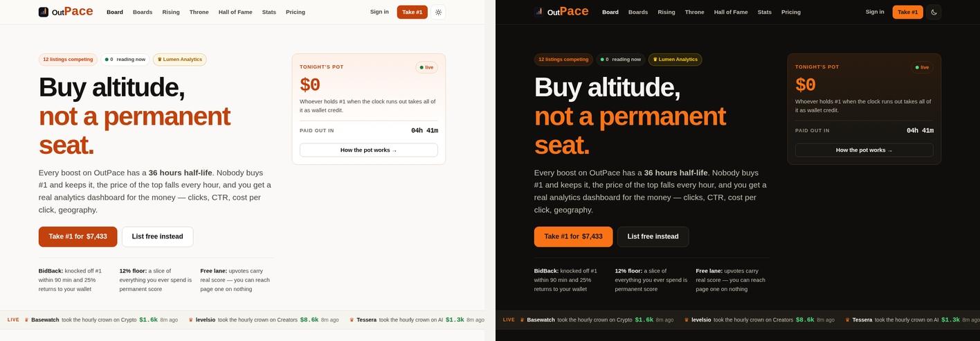Toggle theme using the sun icon
This screenshot has width=980, height=341.
[438, 12]
